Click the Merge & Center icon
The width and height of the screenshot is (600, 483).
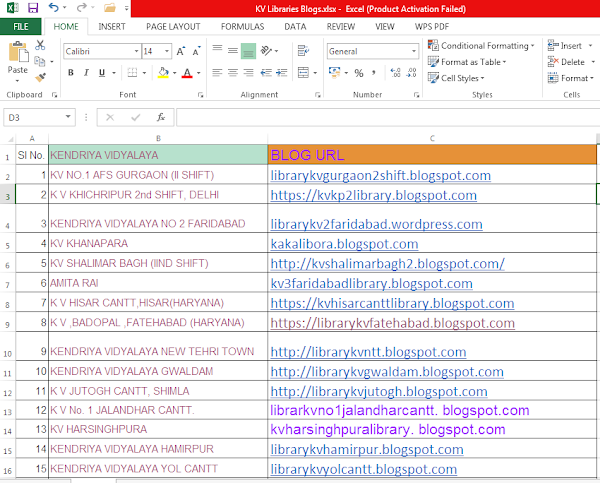tap(303, 73)
